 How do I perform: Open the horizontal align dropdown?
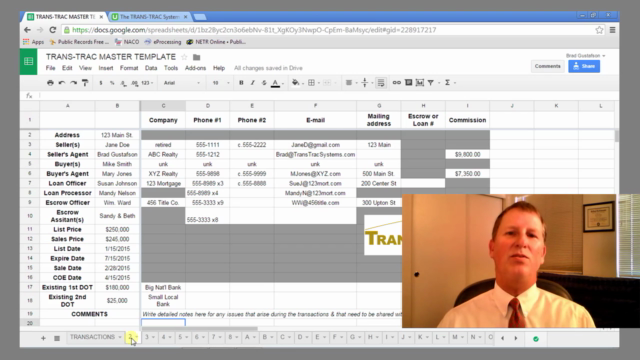tap(351, 83)
